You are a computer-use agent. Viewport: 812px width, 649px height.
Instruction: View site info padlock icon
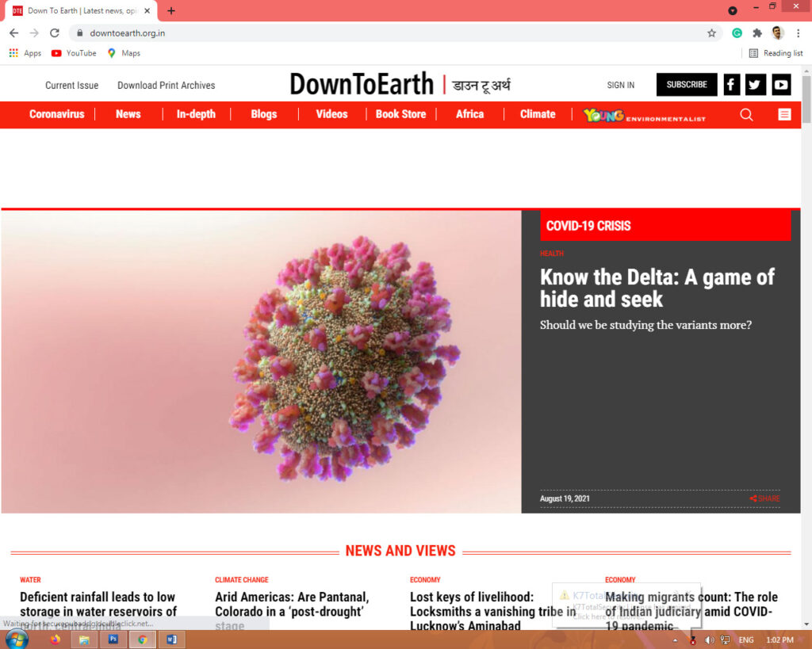click(x=79, y=33)
